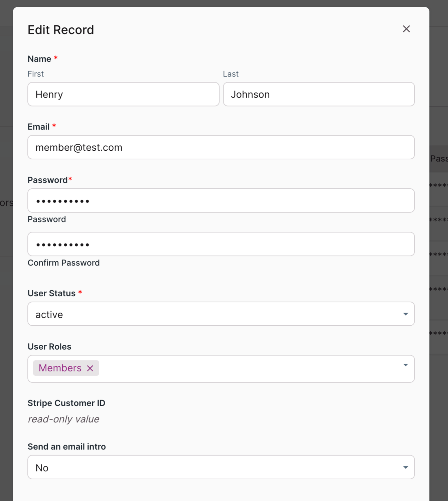Expand the User Status dropdown arrow
448x501 pixels.
405,314
